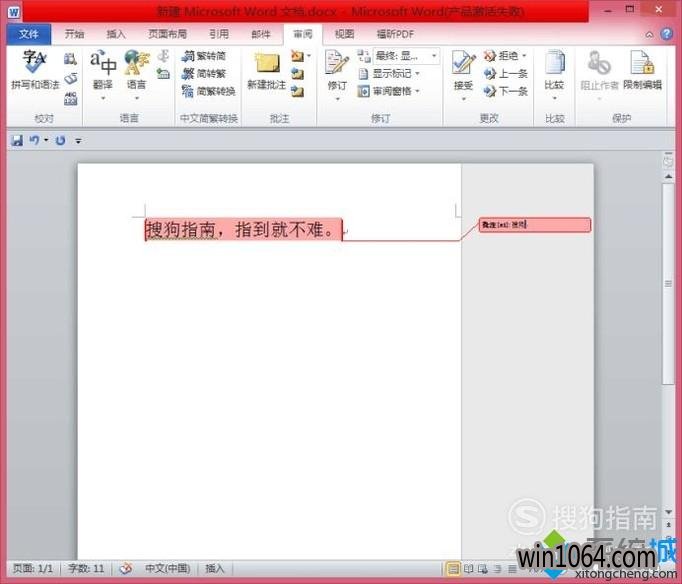The height and width of the screenshot is (584, 682).
Task: Convert text with 简转繁
Action: [204, 73]
